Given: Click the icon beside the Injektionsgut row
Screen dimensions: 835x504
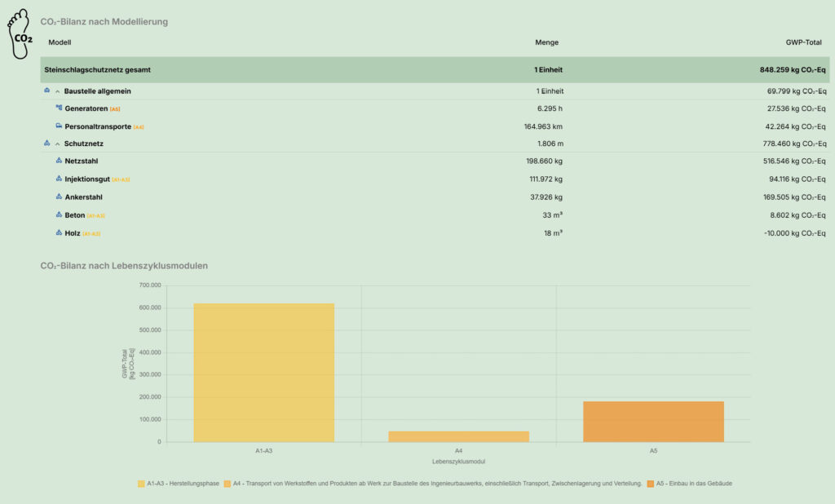Looking at the screenshot, I should tap(59, 179).
